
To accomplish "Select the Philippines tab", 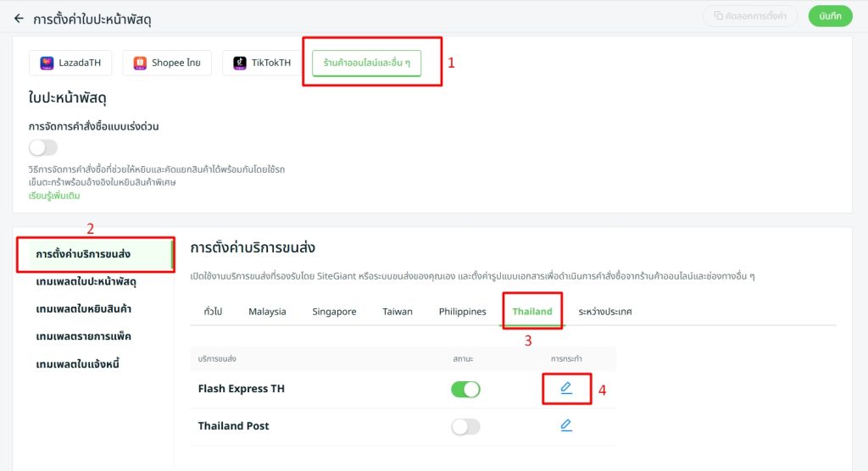I will [463, 312].
